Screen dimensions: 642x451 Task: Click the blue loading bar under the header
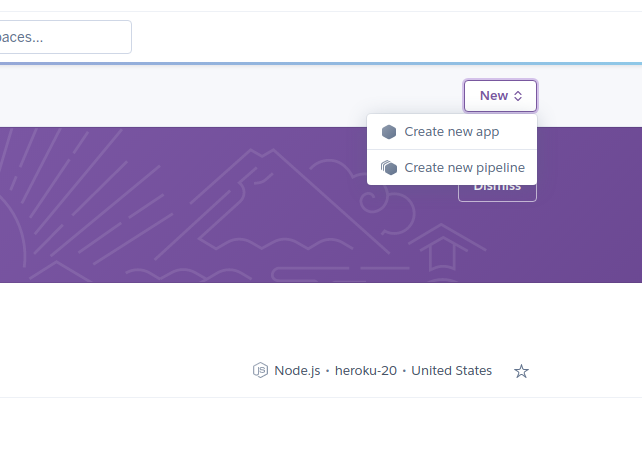(321, 63)
